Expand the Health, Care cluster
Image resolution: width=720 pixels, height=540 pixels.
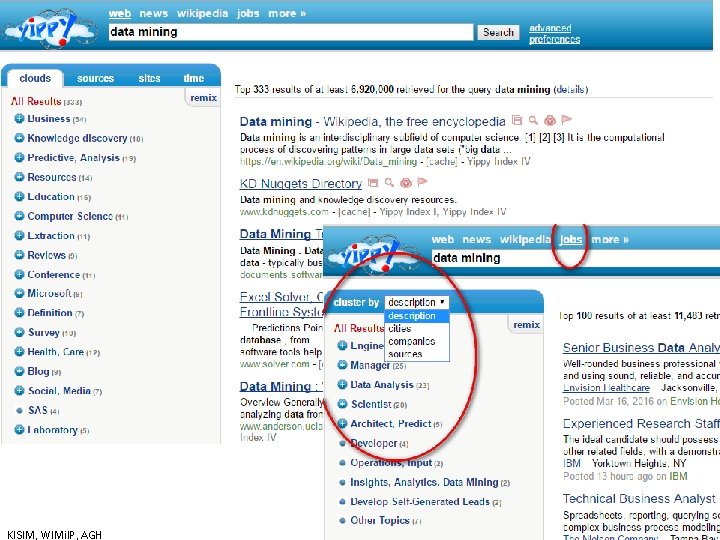pos(19,352)
